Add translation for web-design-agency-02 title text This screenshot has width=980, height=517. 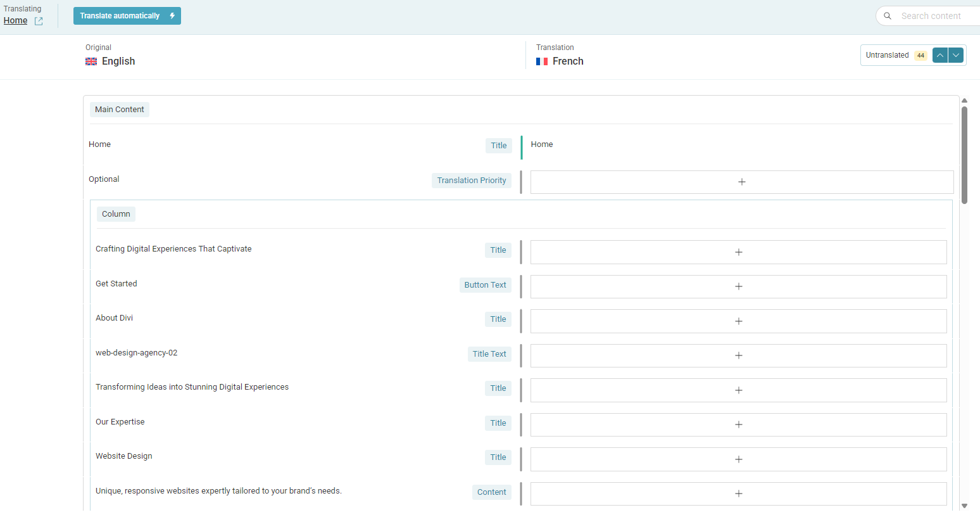pos(738,355)
